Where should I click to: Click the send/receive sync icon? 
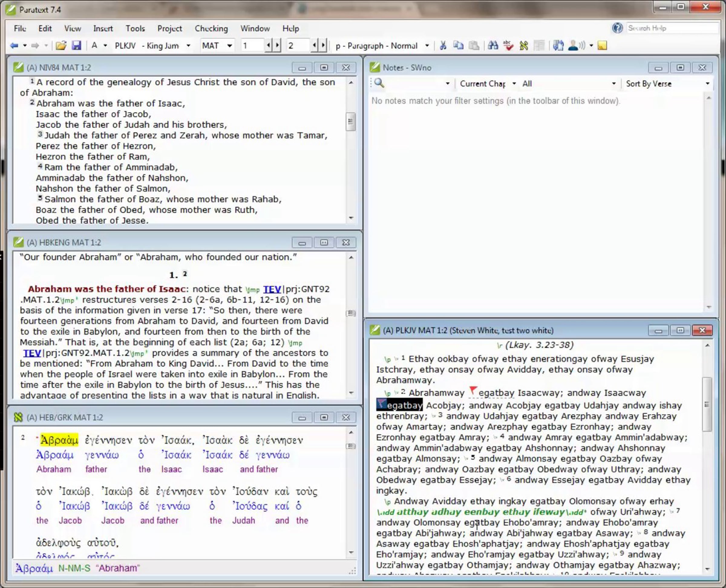click(558, 45)
